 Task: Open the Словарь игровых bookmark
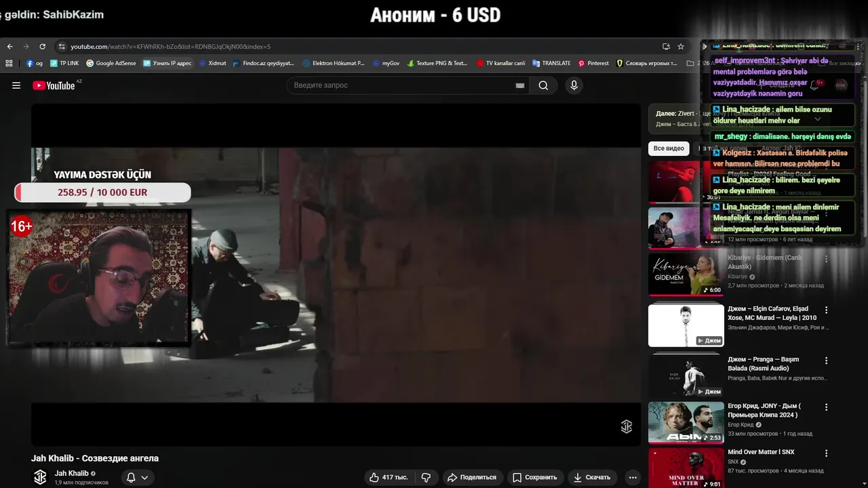[646, 63]
